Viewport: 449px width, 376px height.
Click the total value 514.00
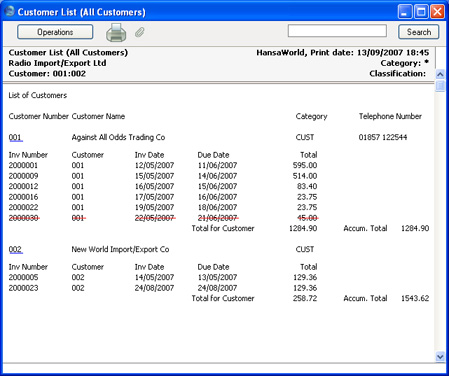(305, 176)
